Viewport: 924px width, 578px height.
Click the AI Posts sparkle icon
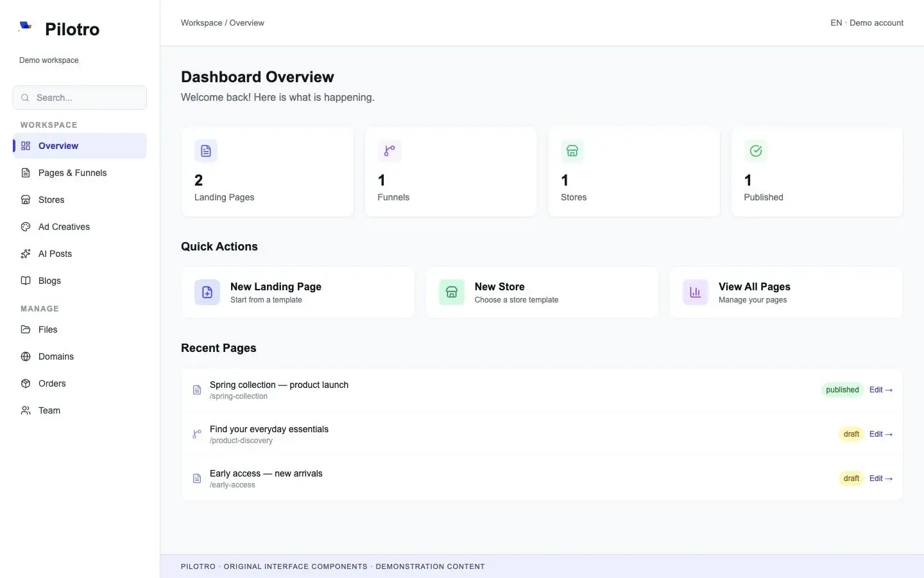26,254
